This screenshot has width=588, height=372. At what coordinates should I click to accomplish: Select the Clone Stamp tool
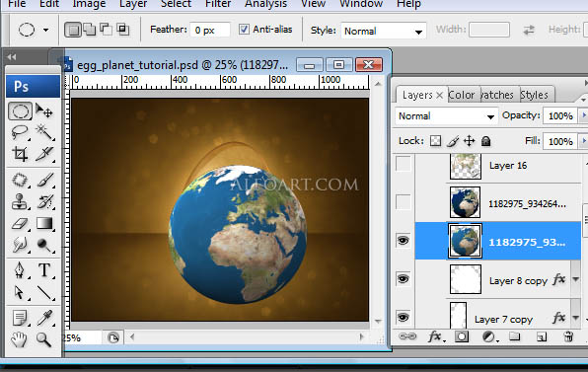click(x=20, y=201)
